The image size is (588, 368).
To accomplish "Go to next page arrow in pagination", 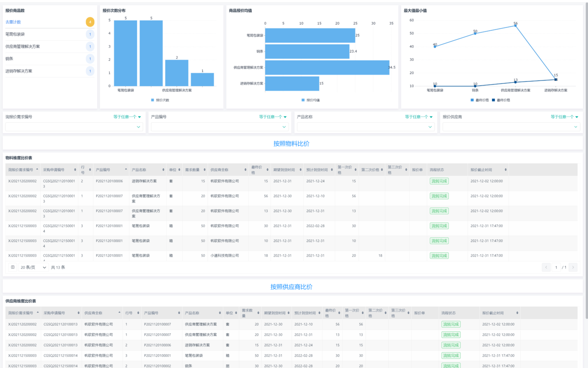I will pyautogui.click(x=573, y=267).
